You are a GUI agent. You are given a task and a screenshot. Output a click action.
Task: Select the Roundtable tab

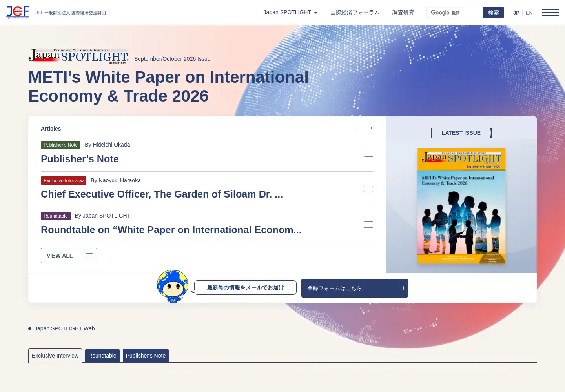click(102, 356)
